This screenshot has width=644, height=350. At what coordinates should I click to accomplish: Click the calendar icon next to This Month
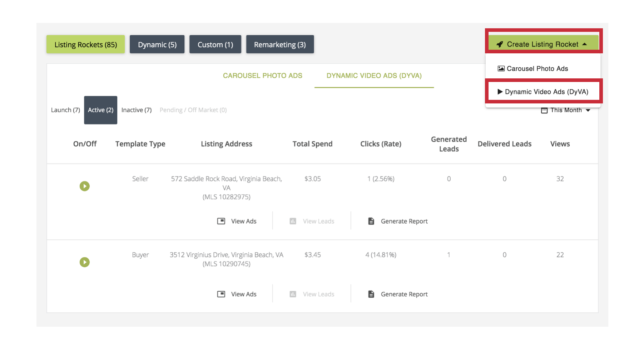tap(544, 110)
